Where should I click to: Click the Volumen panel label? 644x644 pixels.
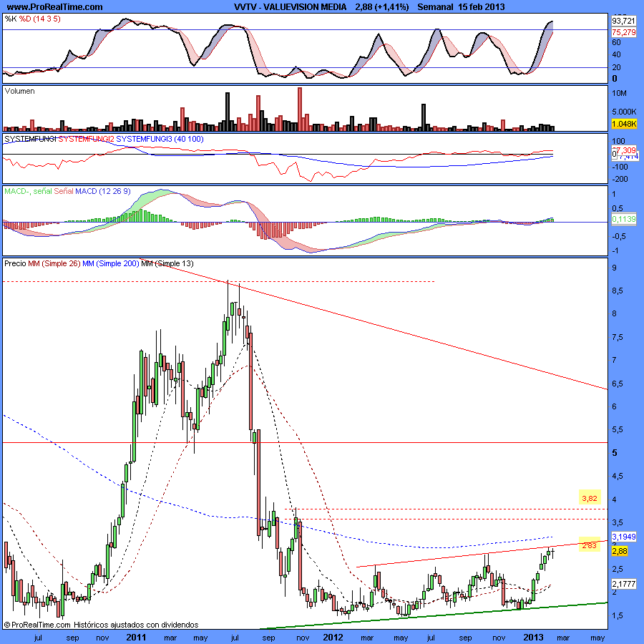tap(20, 91)
